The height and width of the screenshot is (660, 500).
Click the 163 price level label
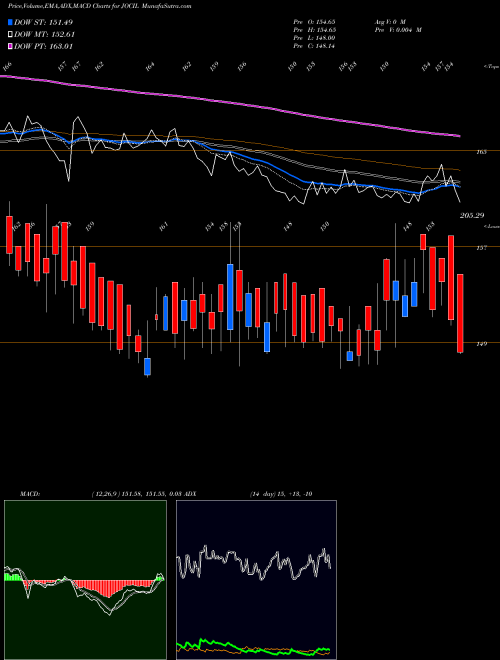(482, 152)
